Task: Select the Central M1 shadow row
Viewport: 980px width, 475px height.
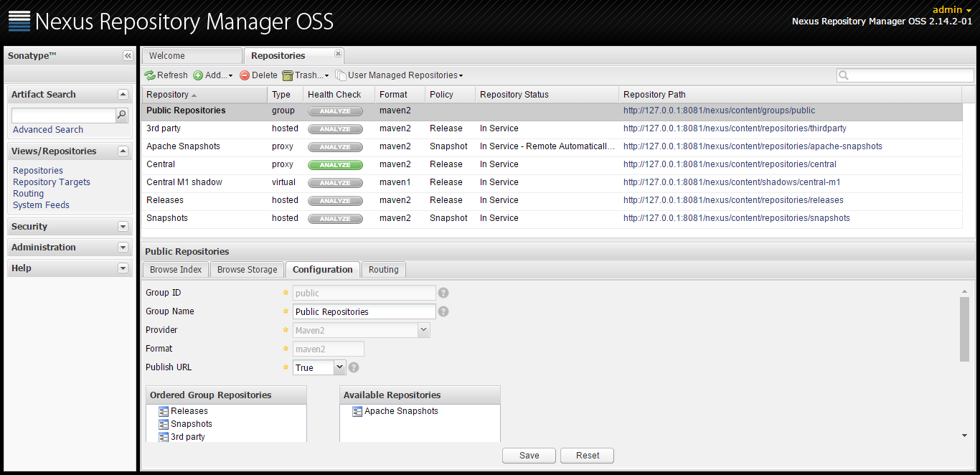Action: (x=552, y=182)
